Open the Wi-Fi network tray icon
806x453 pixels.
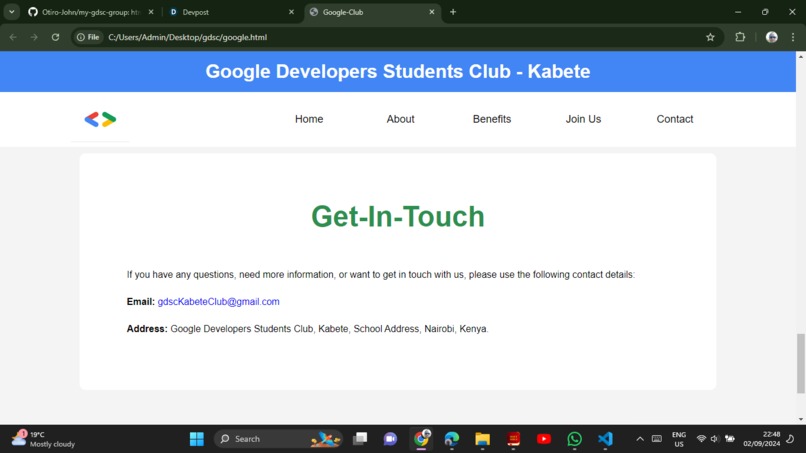point(701,439)
